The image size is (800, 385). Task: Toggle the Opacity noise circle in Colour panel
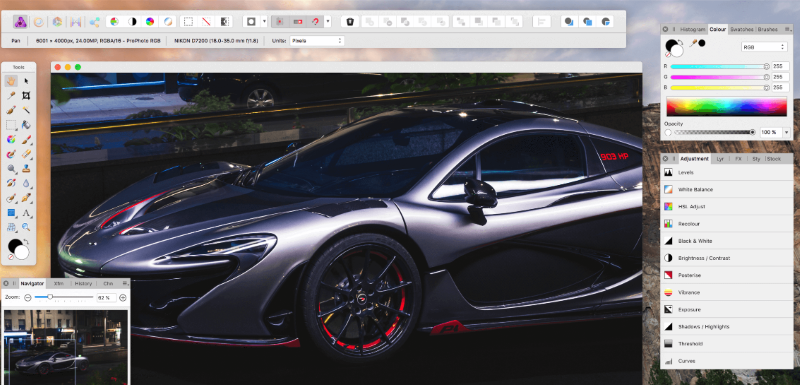click(668, 133)
